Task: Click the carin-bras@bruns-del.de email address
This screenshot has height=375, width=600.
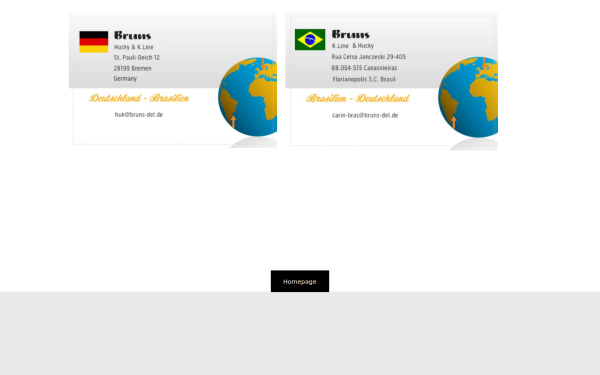Action: point(365,115)
